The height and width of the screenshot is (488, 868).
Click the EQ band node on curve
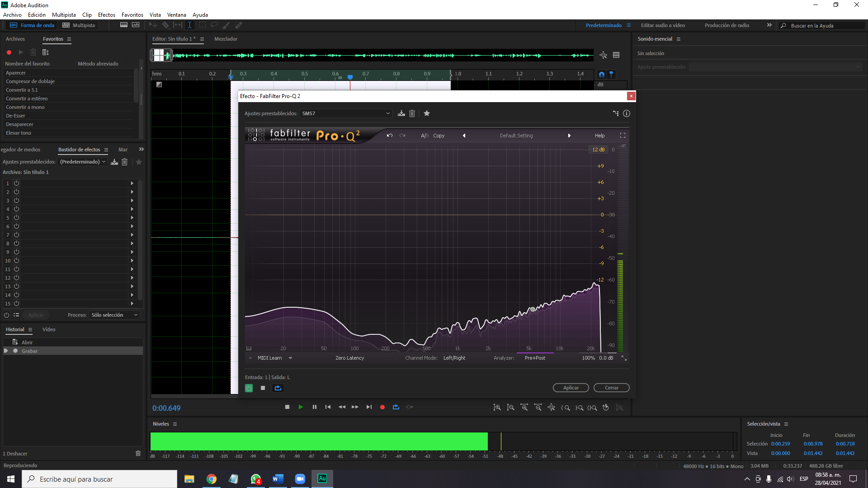[x=533, y=310]
